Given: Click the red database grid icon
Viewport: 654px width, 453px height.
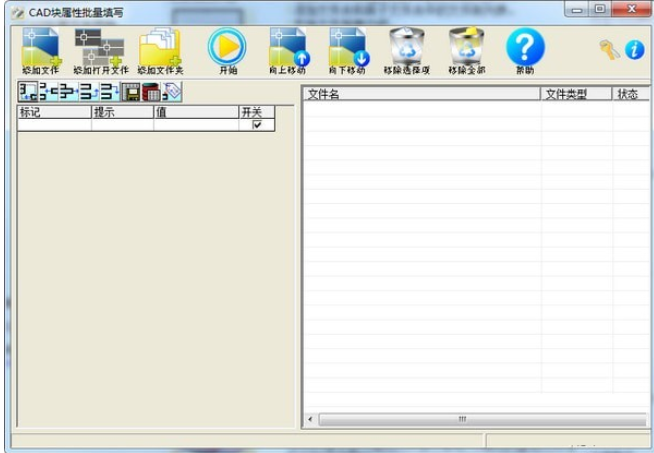Looking at the screenshot, I should (x=151, y=93).
